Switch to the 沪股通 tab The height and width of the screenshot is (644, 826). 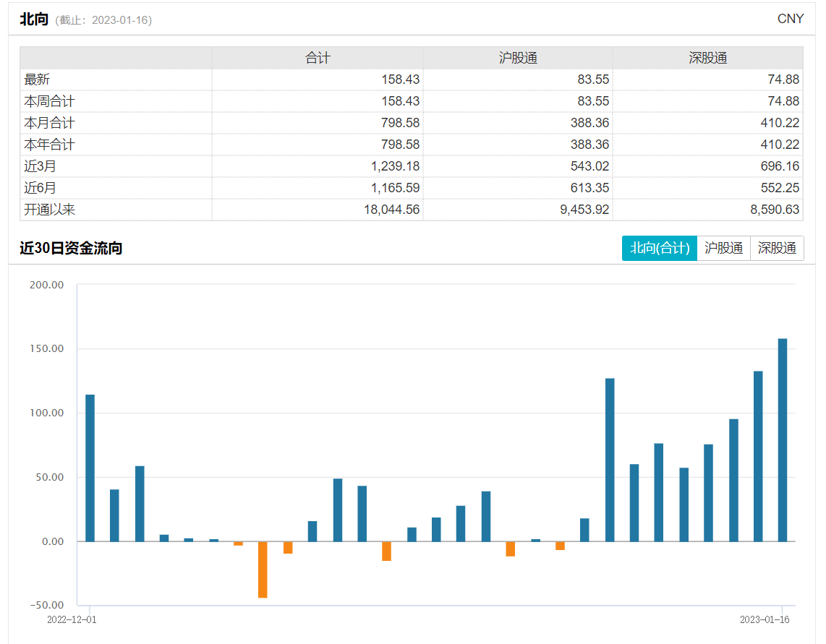coord(723,248)
